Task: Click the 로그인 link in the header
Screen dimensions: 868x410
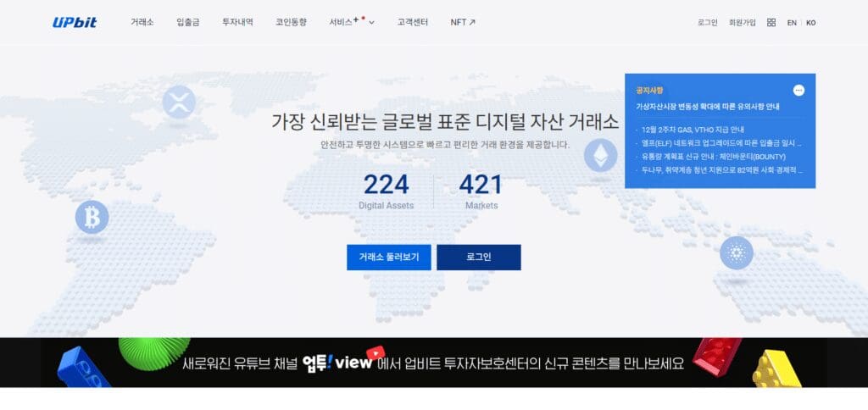Action: click(x=708, y=23)
